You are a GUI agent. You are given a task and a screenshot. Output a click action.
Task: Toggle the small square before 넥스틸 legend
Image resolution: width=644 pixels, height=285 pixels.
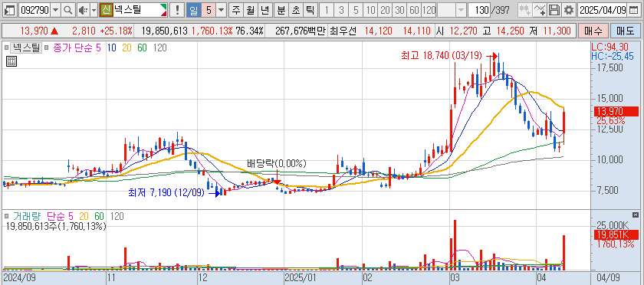tap(6, 48)
